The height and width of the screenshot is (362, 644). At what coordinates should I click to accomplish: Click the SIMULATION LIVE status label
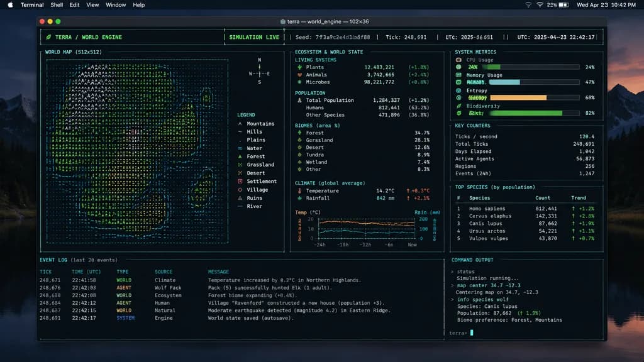[x=254, y=37]
